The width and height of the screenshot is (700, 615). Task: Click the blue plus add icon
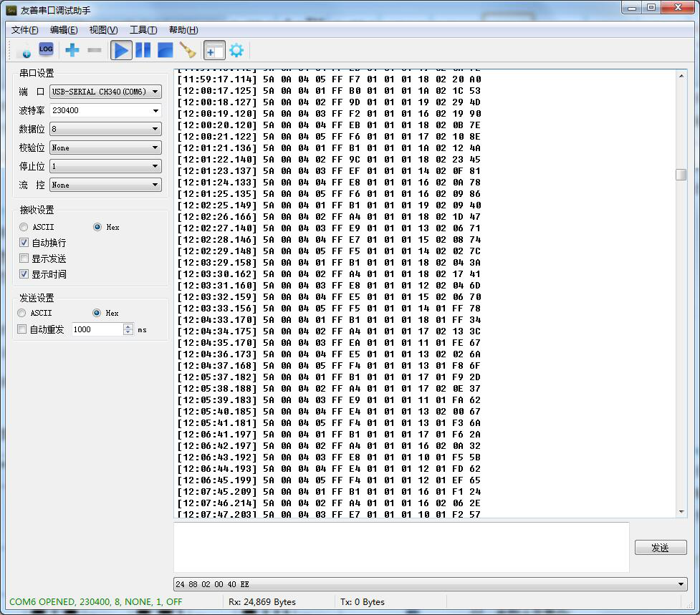point(72,50)
